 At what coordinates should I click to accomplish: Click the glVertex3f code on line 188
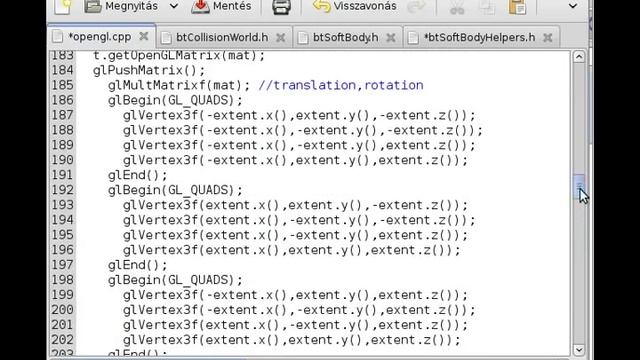coord(303,130)
